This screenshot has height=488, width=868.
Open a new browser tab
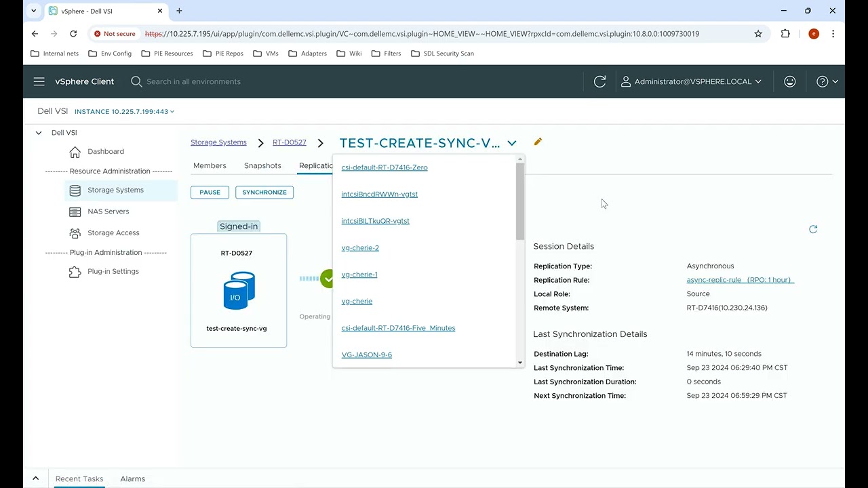179,11
